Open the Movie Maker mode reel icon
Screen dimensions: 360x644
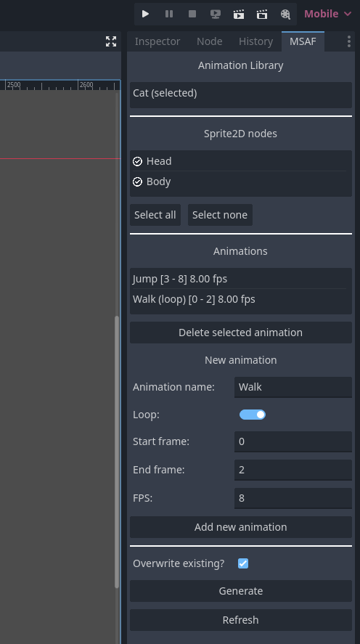(285, 14)
